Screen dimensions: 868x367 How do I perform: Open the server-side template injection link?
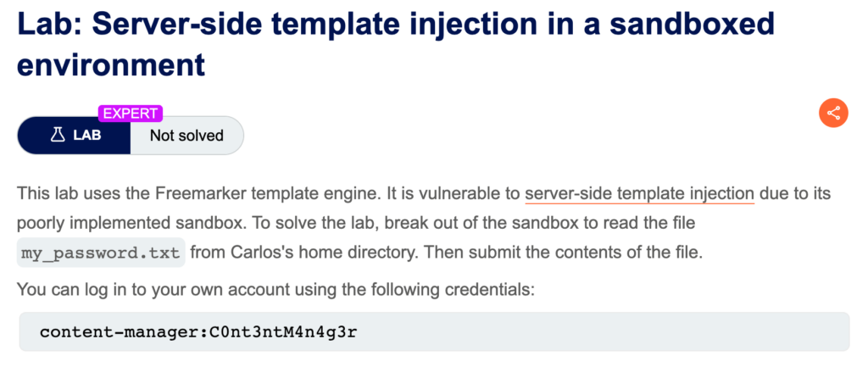639,194
